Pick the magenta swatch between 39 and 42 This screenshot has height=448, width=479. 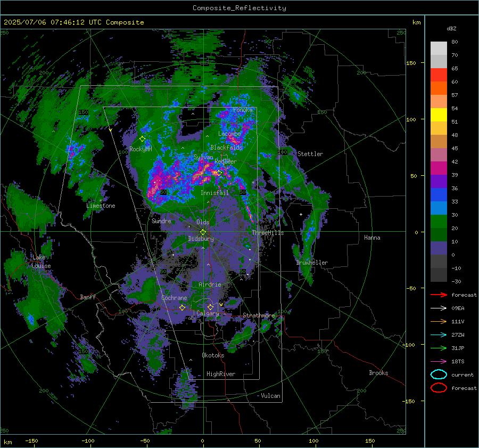(x=439, y=168)
